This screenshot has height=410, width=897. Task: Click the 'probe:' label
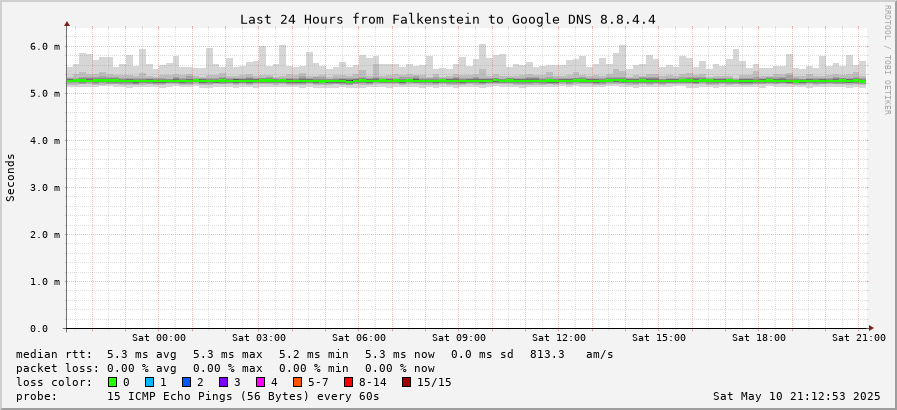point(37,396)
